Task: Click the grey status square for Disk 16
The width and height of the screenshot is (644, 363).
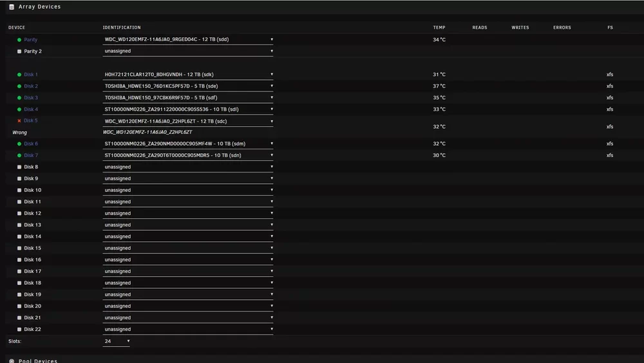Action: [x=19, y=260]
